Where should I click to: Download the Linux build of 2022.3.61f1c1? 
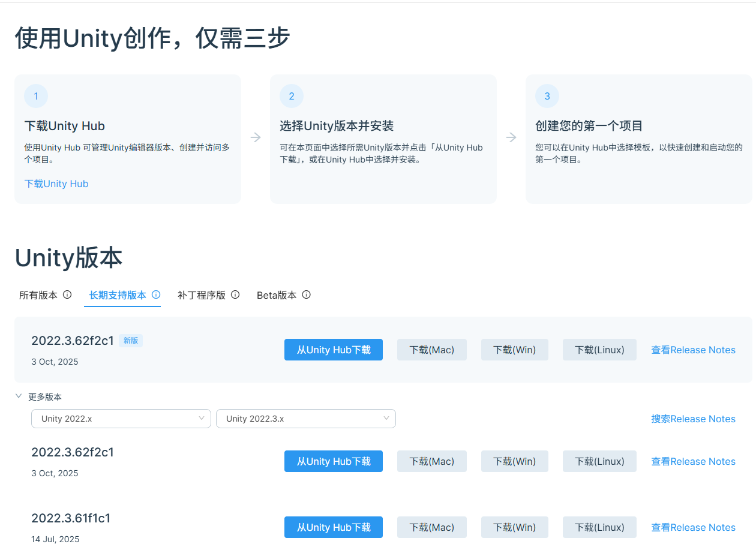[x=599, y=527]
